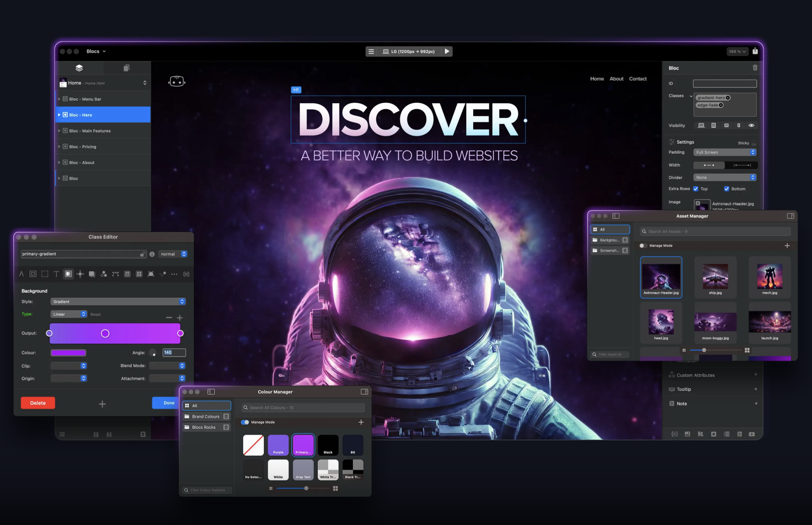Image resolution: width=812 pixels, height=525 pixels.
Task: Select the dashed border icon in the Class Editor
Action: click(45, 274)
